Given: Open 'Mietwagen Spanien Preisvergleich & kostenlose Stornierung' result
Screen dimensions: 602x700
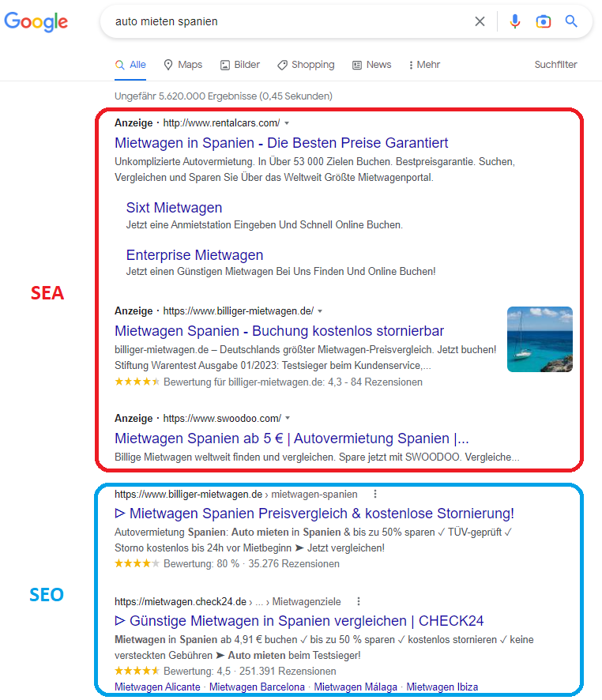Looking at the screenshot, I should click(x=314, y=514).
